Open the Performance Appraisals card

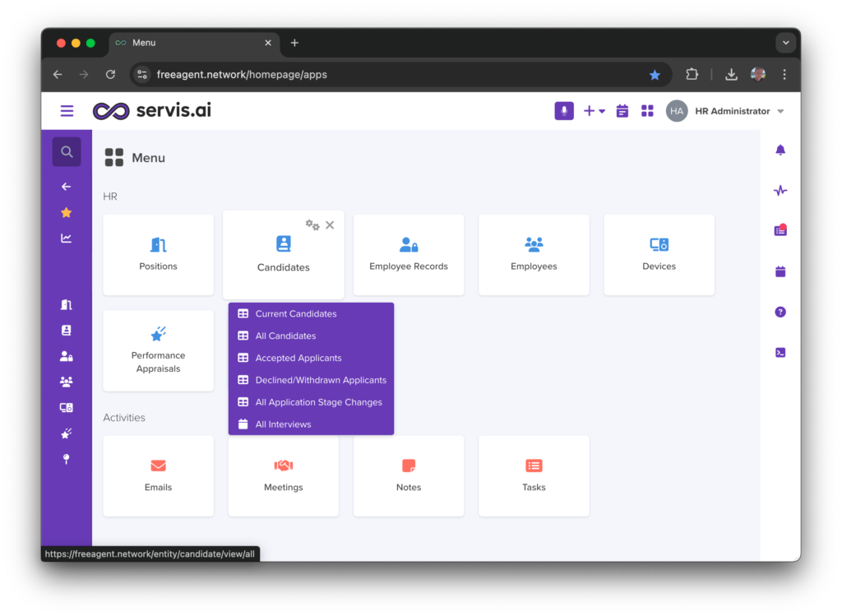click(x=158, y=350)
